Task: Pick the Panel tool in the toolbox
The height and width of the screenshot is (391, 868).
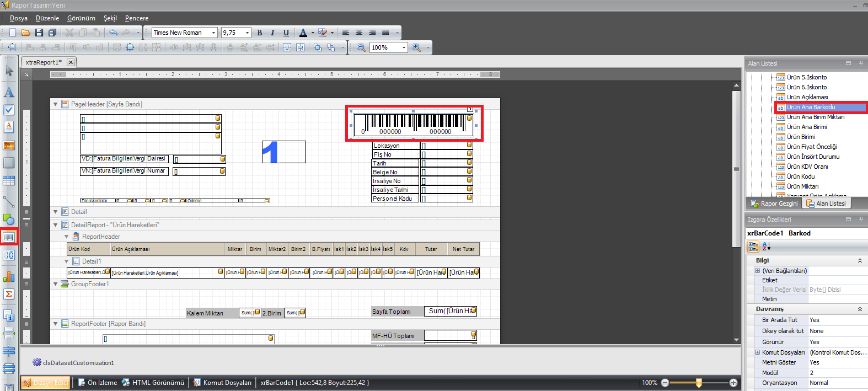Action: click(9, 163)
